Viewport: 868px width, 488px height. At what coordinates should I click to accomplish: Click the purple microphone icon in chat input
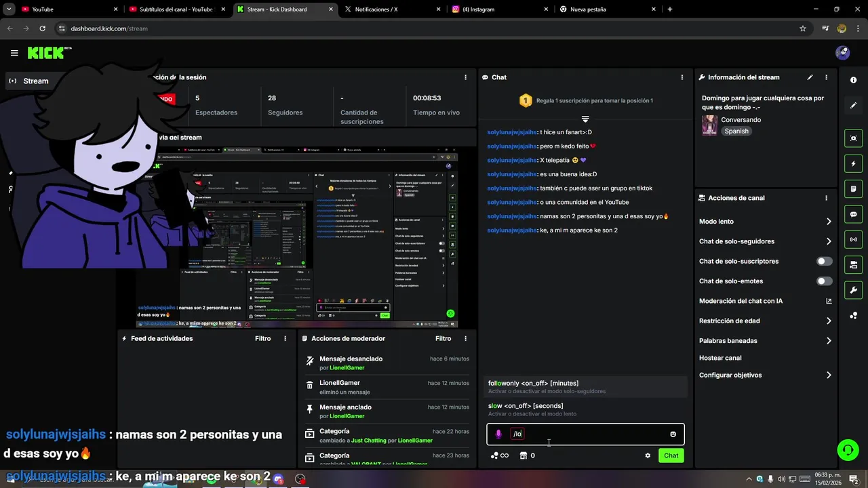pyautogui.click(x=498, y=434)
